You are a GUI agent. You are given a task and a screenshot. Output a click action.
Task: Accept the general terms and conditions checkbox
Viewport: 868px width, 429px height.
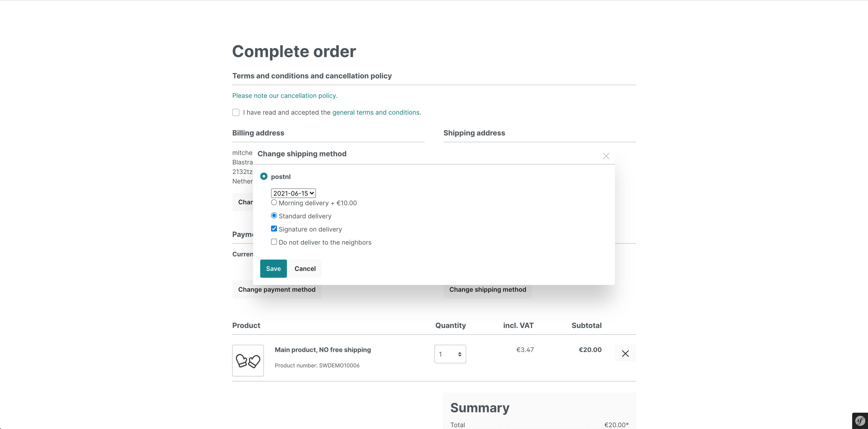pyautogui.click(x=236, y=112)
